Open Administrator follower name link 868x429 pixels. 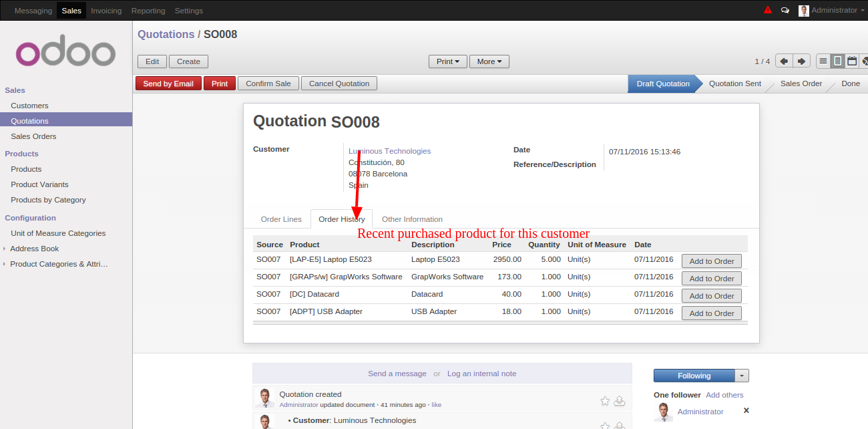(700, 412)
